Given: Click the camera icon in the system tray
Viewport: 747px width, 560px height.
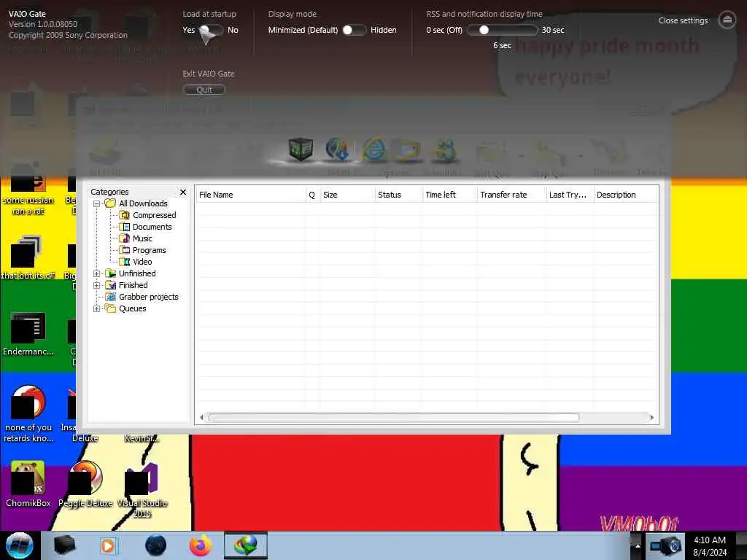Looking at the screenshot, I should click(x=666, y=546).
